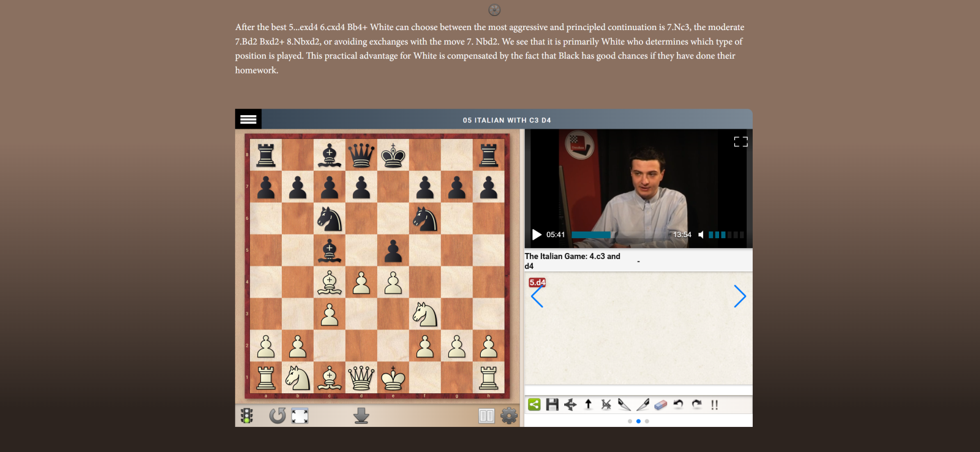Open the hamburger menu above the board

[x=248, y=119]
